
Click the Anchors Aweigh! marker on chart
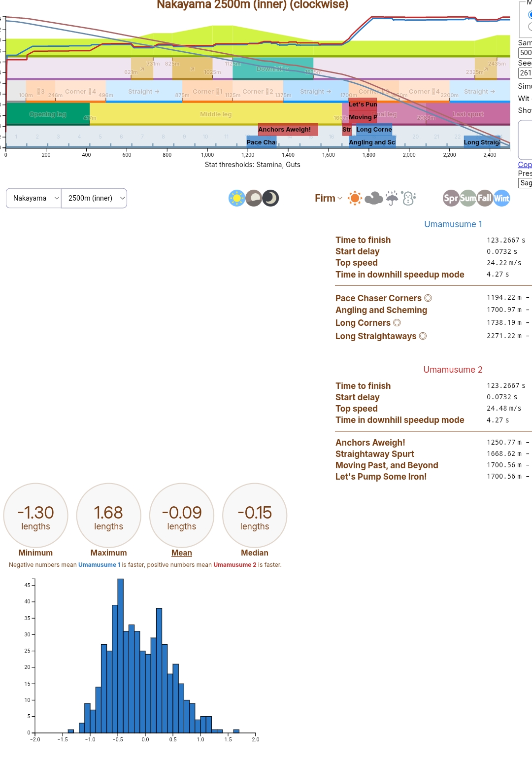pos(288,130)
